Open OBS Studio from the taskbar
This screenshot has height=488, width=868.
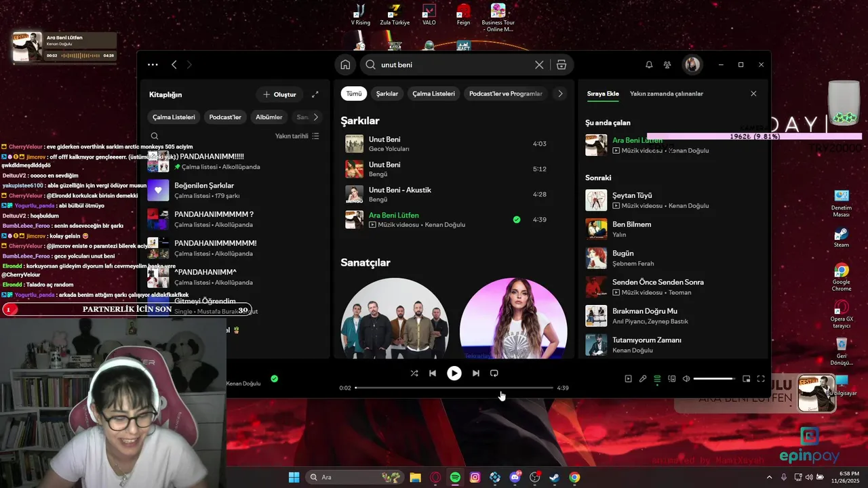click(535, 477)
